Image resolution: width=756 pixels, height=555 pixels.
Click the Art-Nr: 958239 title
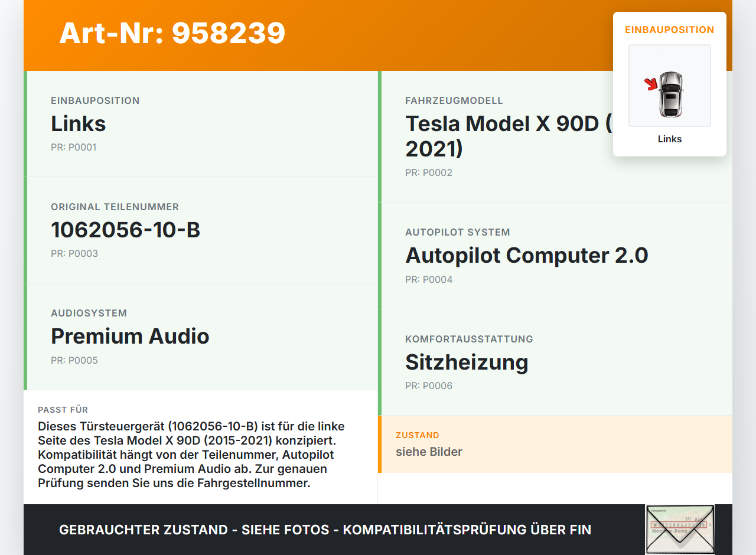172,34
